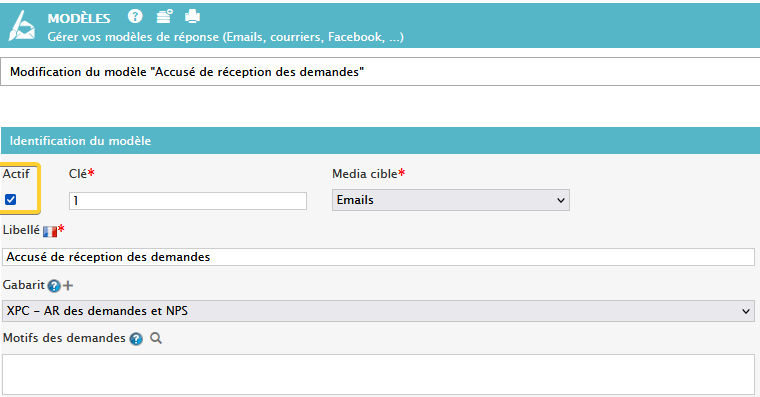This screenshot has height=397, width=760.
Task: Click the Actif label text
Action: (16, 174)
